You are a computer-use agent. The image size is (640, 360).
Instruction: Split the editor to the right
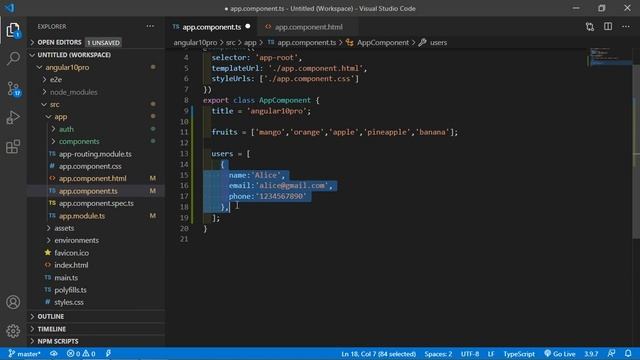[608, 27]
